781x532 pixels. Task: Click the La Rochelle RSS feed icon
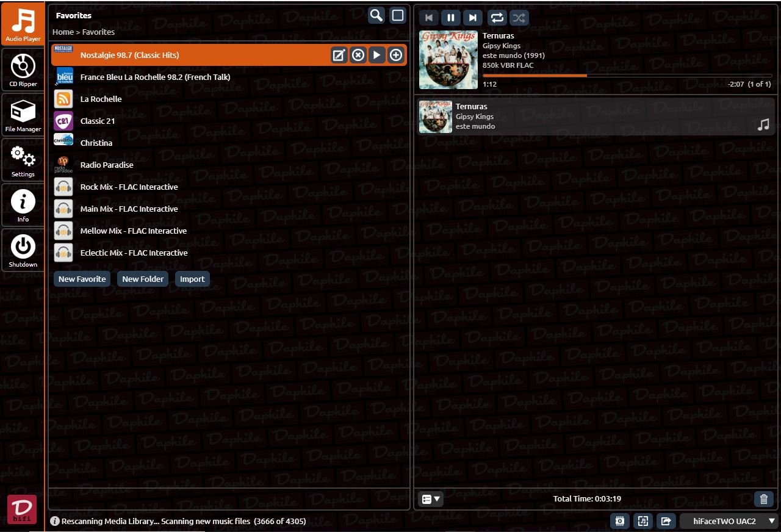pos(63,99)
